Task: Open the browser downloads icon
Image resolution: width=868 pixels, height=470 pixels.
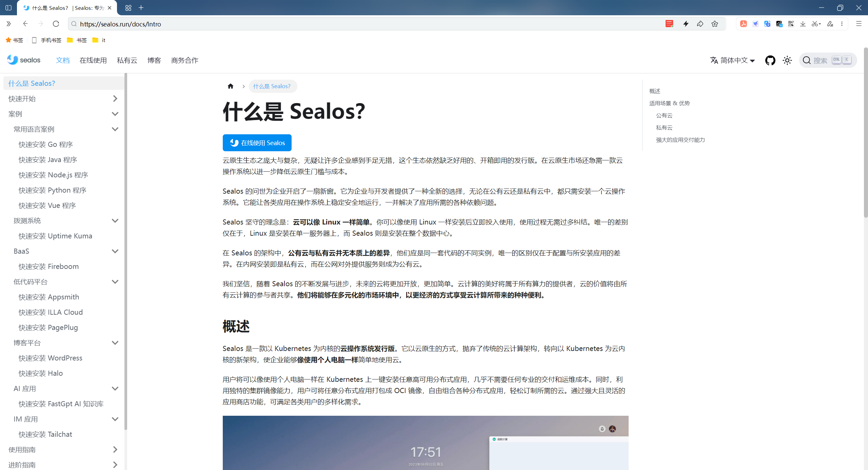Action: [803, 24]
